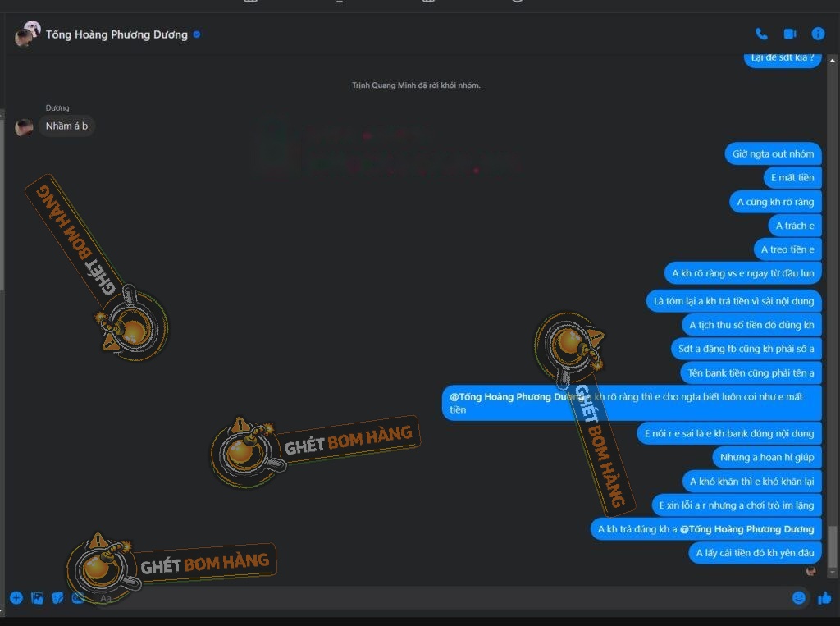Screen dimensions: 840x626
Task: Click the chat scrollbar thumb
Action: (833, 546)
